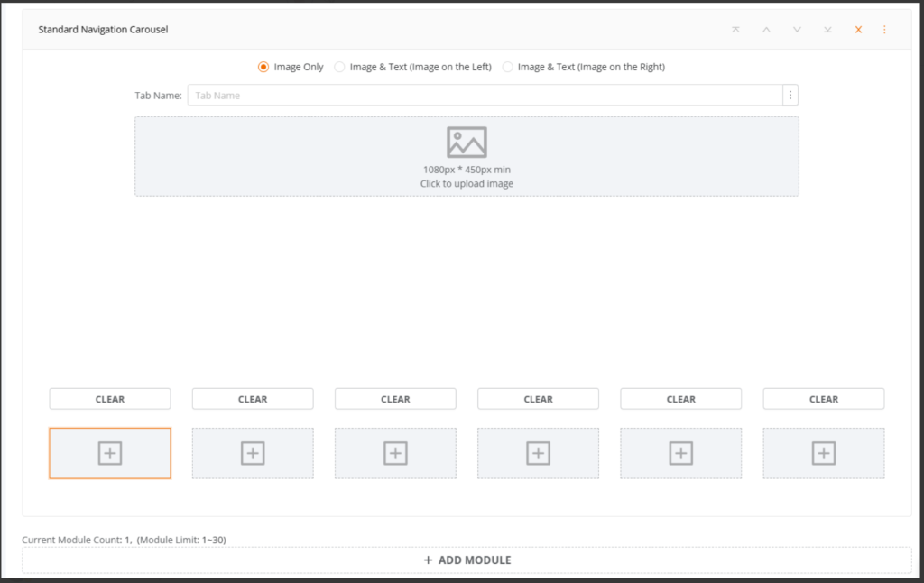
Task: Click move module down arrow
Action: [797, 30]
